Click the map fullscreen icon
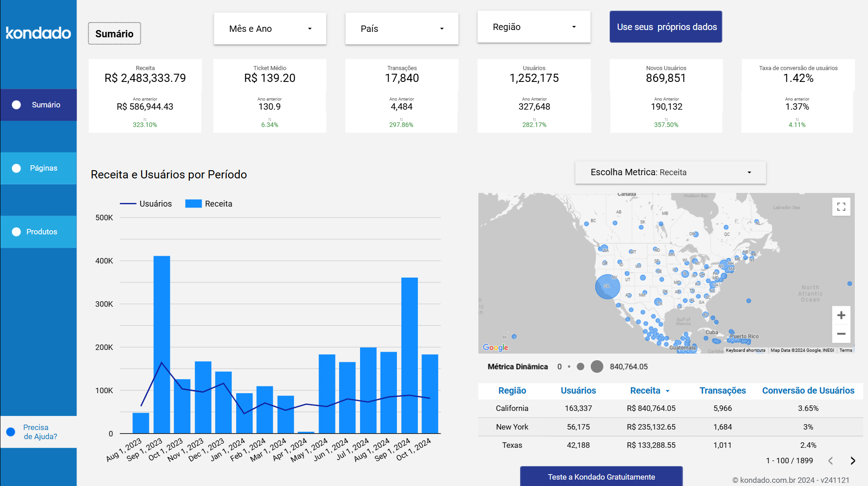The width and height of the screenshot is (868, 486). (842, 207)
